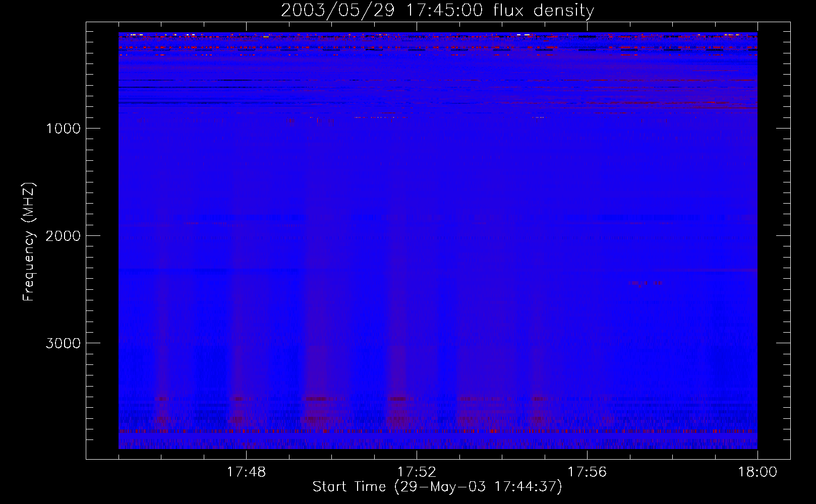Image resolution: width=816 pixels, height=504 pixels.
Task: Click the '2000' frequency tick label
Action: coord(63,236)
